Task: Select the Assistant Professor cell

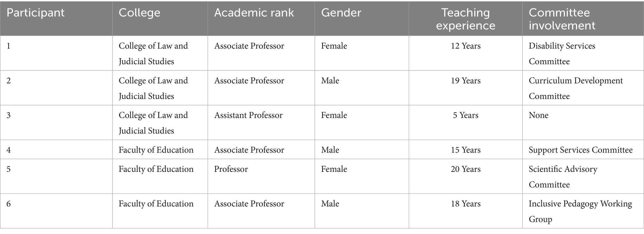Action: tap(248, 115)
